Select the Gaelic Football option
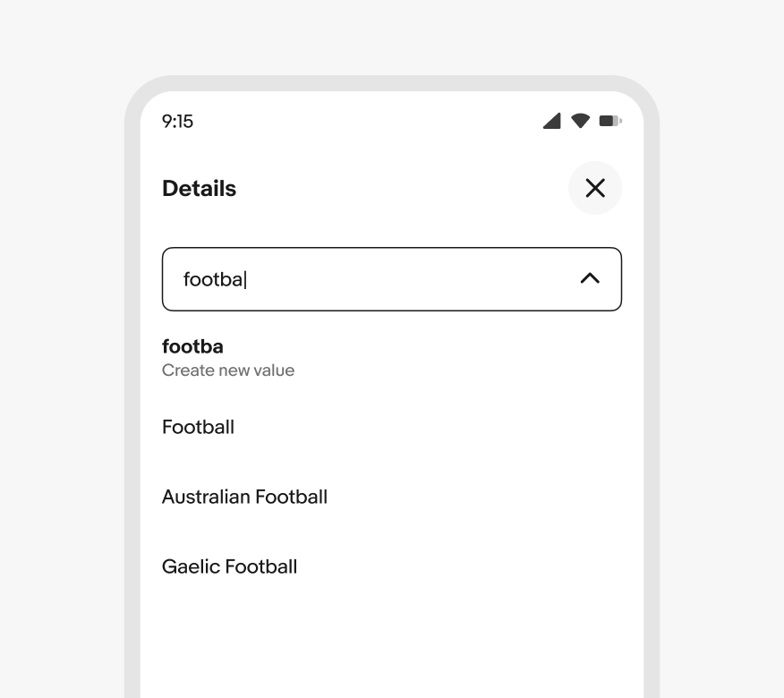Screen dimensions: 784x698 pos(392,566)
